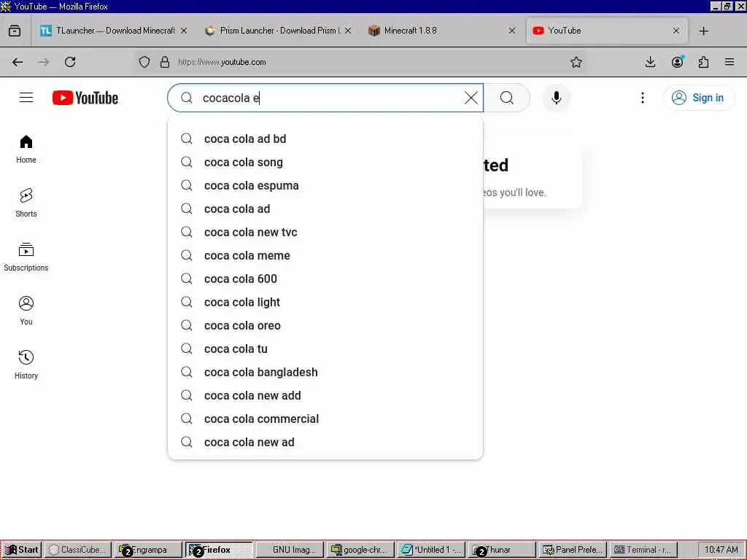Open YouTube settings three-dot menu
The width and height of the screenshot is (747, 560).
tap(642, 98)
